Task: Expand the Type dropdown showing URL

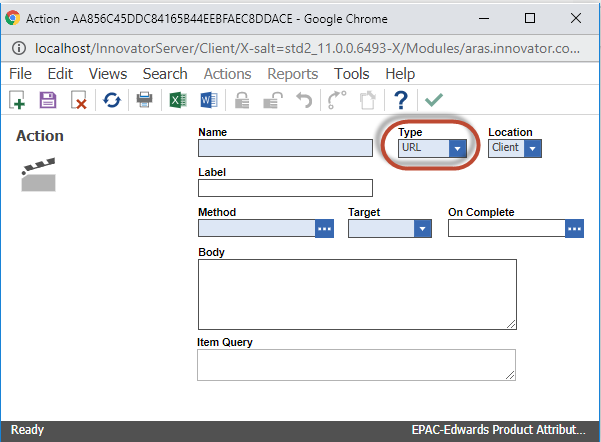Action: pyautogui.click(x=457, y=148)
